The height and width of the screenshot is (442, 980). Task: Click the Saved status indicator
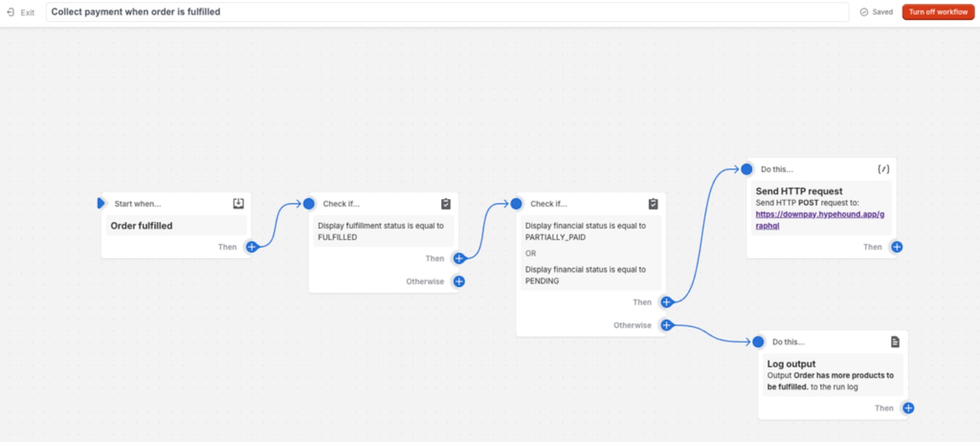tap(876, 12)
